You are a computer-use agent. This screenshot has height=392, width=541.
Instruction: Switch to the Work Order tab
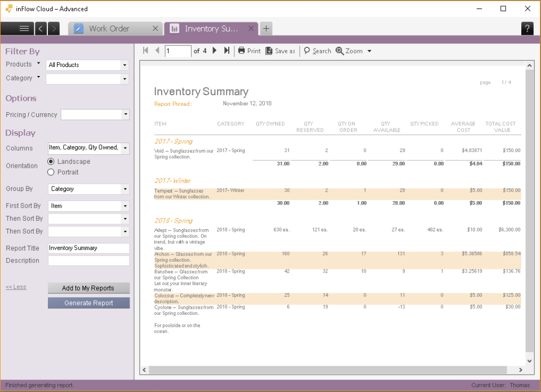click(109, 28)
